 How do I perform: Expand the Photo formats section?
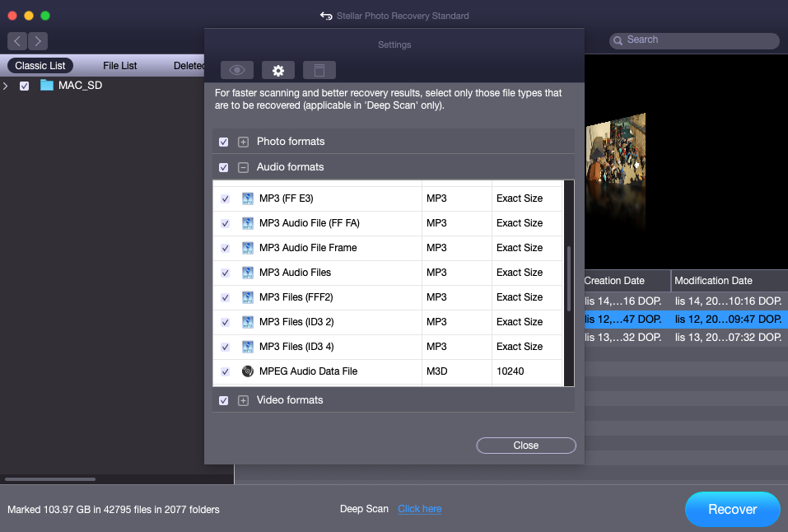pos(243,142)
